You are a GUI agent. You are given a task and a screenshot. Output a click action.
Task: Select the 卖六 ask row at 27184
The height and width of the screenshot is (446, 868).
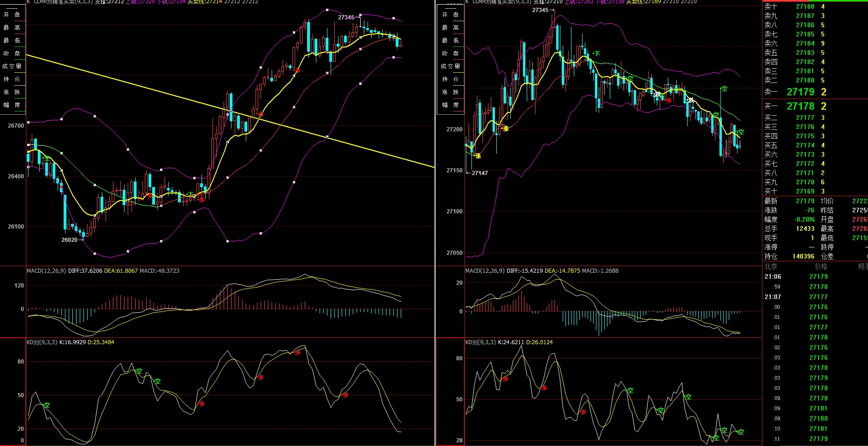[815, 43]
